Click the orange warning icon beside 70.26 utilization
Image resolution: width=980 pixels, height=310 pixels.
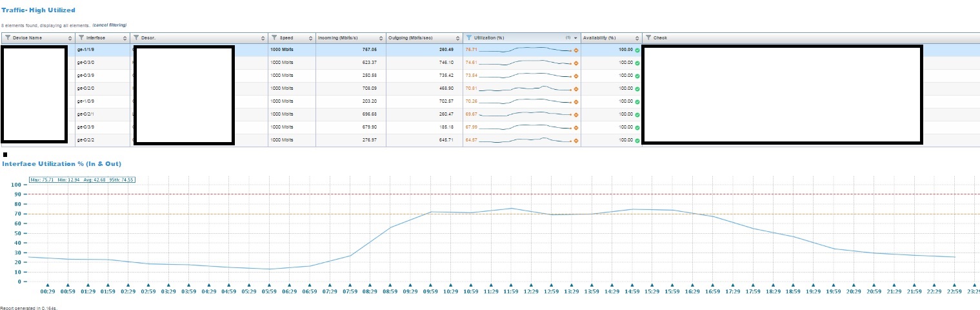click(575, 101)
